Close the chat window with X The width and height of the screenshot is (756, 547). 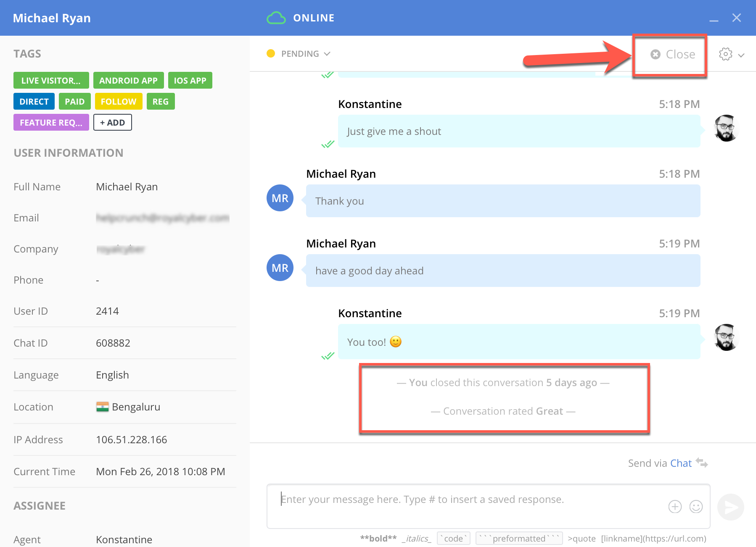(737, 18)
